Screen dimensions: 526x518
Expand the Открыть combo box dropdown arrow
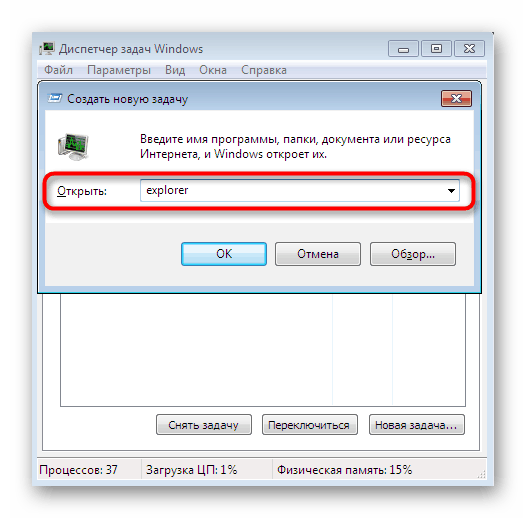[451, 191]
